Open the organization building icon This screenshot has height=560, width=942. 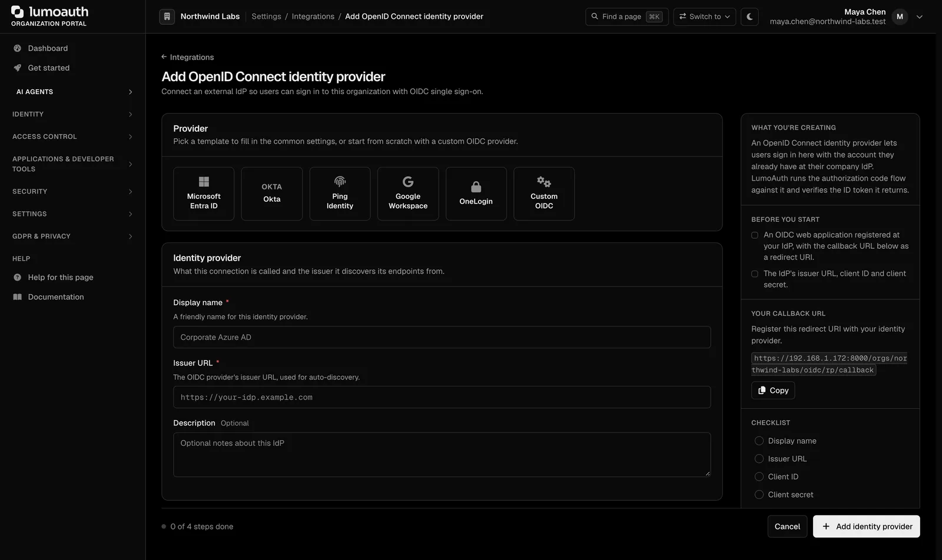tap(167, 16)
